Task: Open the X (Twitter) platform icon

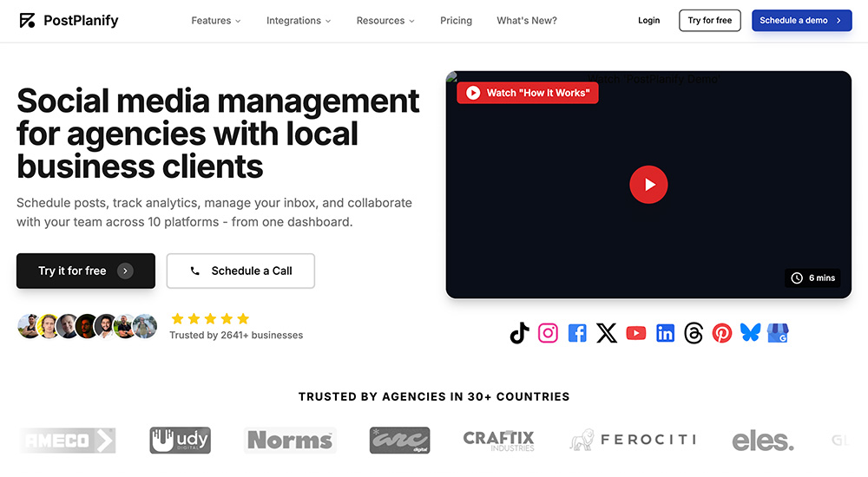Action: [607, 333]
